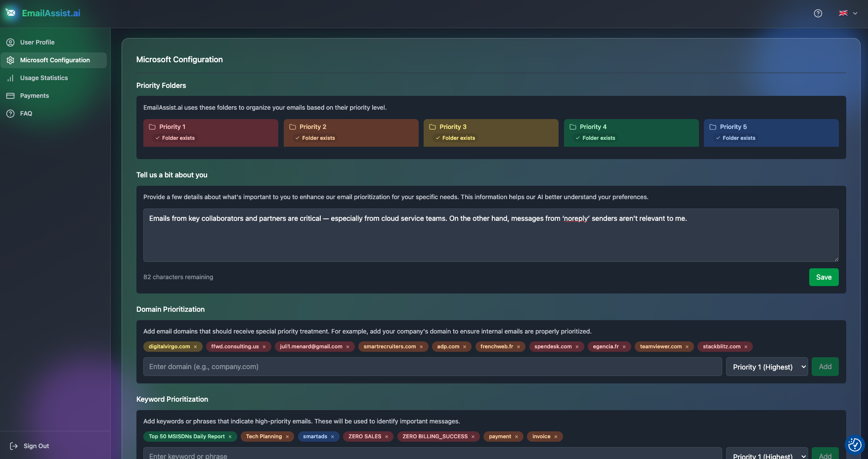This screenshot has height=459, width=868.
Task: Remove the adp.com domain tag
Action: (465, 347)
